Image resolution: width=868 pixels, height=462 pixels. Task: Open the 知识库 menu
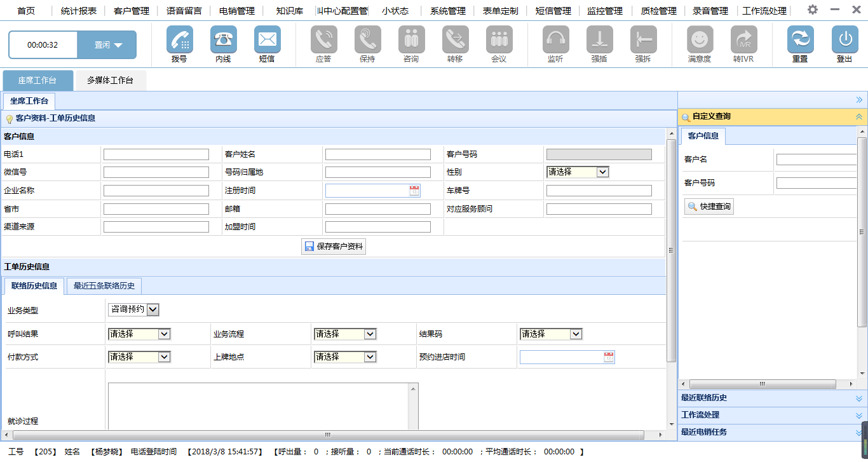[x=290, y=11]
